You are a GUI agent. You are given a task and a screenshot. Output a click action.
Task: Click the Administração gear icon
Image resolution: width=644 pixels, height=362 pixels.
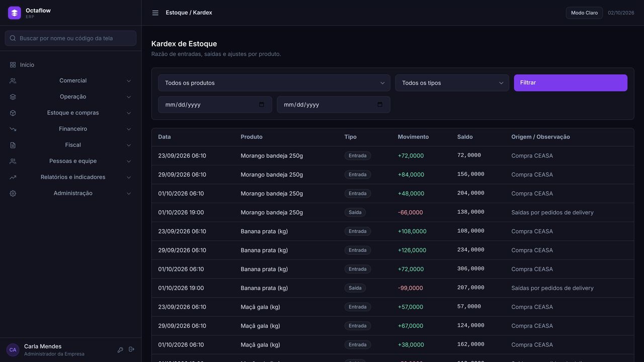[13, 194]
